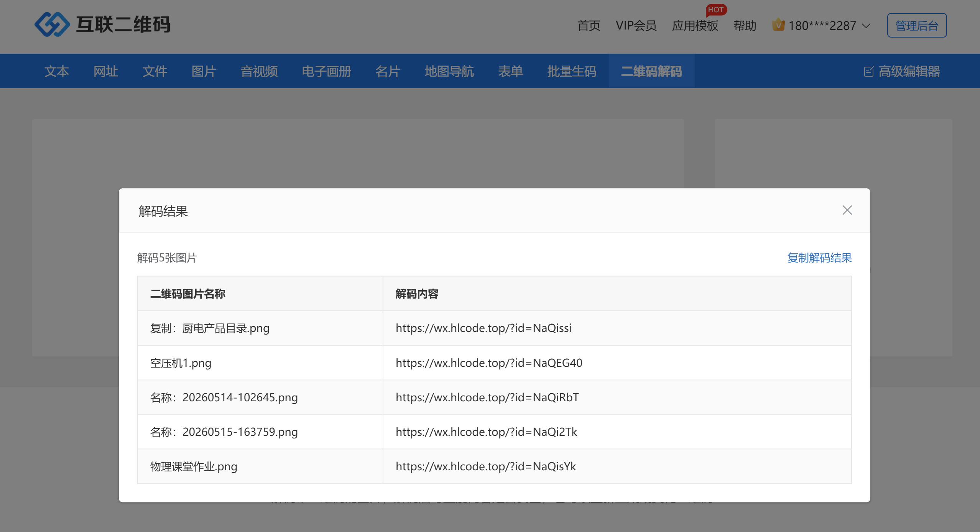The height and width of the screenshot is (532, 980).
Task: Switch to the 表单 tab
Action: (511, 71)
